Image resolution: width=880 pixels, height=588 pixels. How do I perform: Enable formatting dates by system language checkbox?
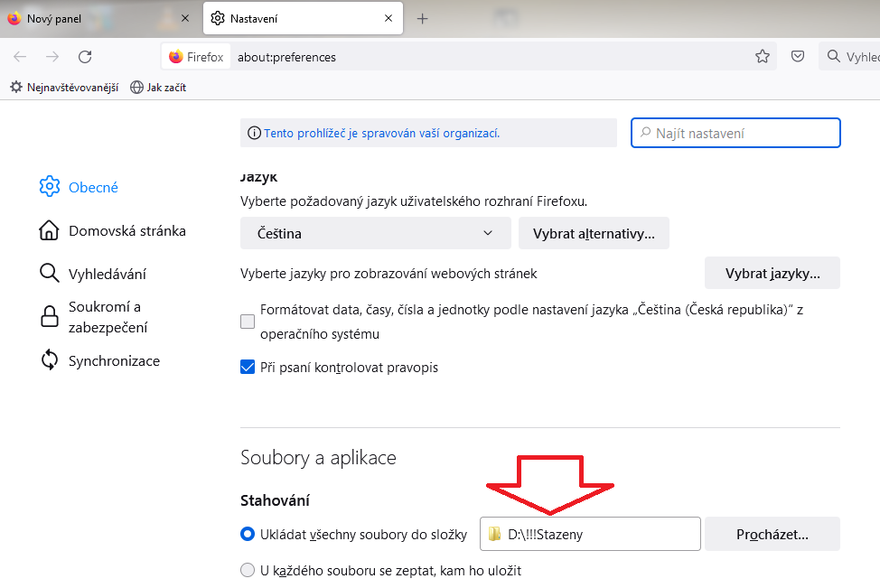[x=248, y=322]
